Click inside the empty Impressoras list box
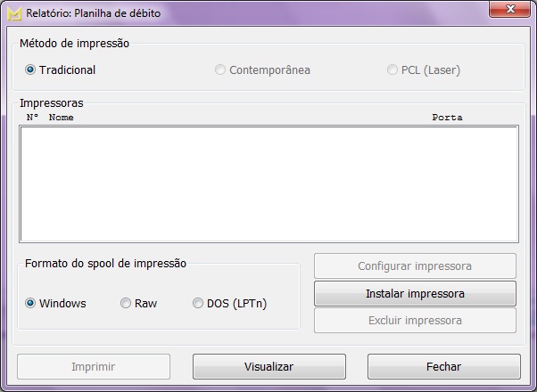Screen dimensions: 537x392 point(268,183)
